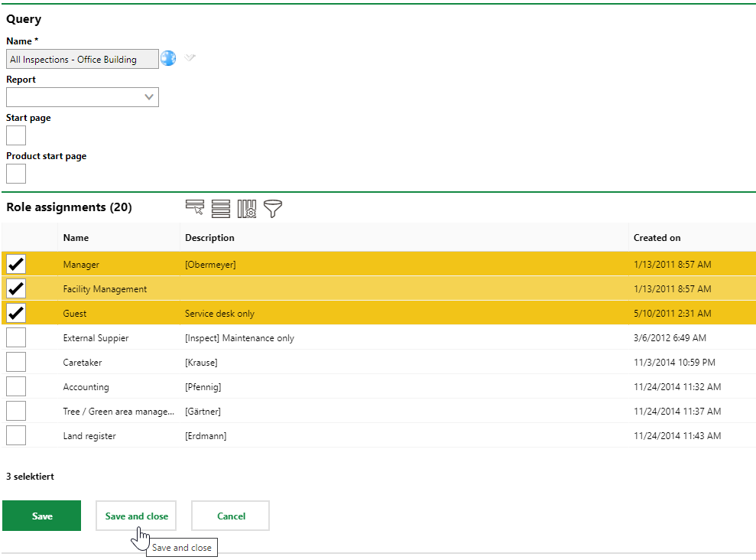This screenshot has height=560, width=756.
Task: Click inside the Name input field
Action: click(82, 58)
